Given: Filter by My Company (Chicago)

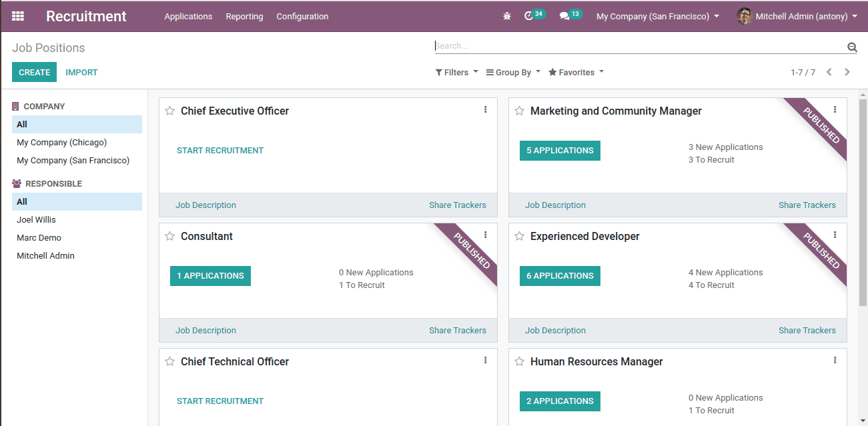Looking at the screenshot, I should tap(77, 143).
